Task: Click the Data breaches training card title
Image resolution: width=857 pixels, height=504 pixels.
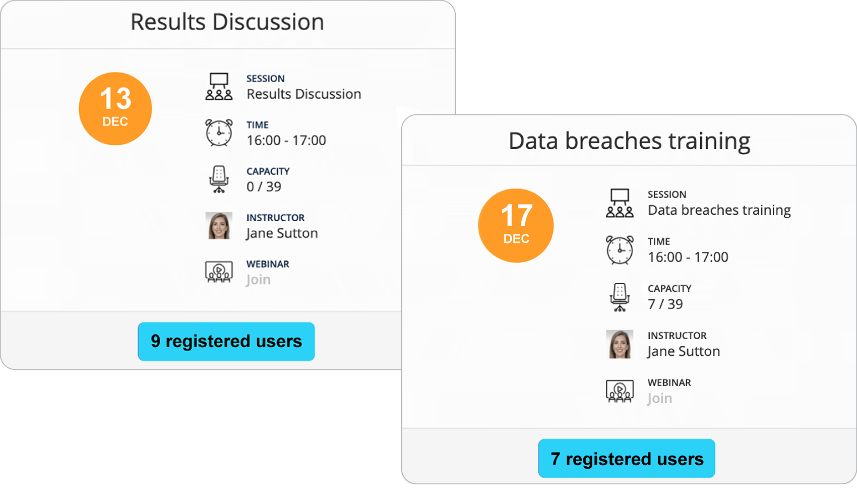Action: click(x=629, y=141)
